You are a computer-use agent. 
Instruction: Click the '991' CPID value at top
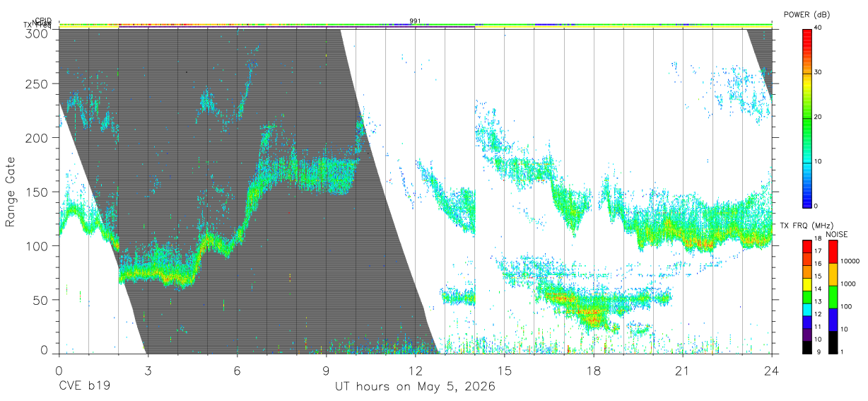coord(415,21)
